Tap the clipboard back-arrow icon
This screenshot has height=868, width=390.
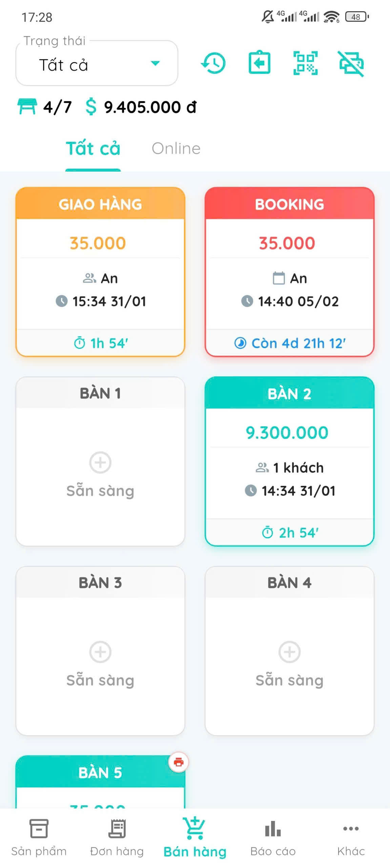point(259,63)
